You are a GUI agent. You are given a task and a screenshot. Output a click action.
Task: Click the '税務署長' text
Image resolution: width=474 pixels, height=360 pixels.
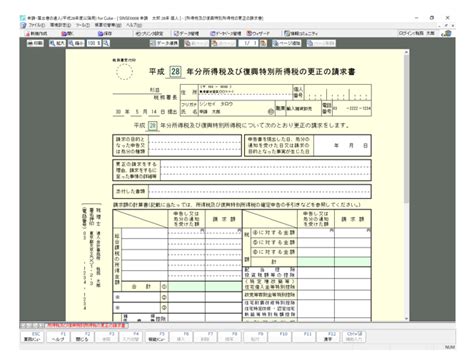(x=165, y=98)
